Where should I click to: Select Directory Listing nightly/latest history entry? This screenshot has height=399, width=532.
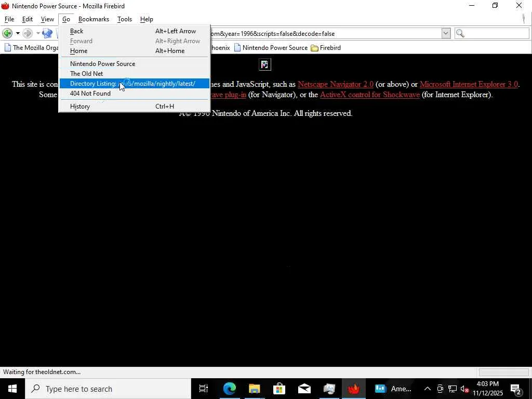pos(135,84)
